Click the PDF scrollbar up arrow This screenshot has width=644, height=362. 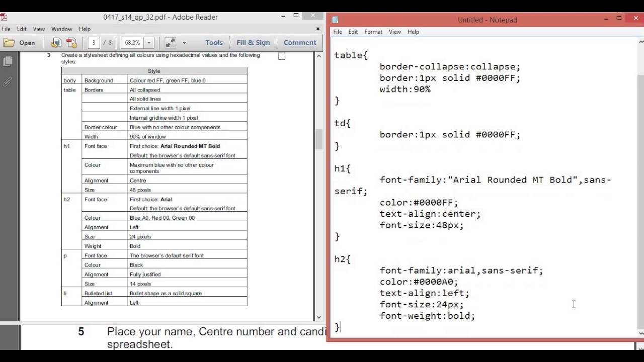(319, 56)
